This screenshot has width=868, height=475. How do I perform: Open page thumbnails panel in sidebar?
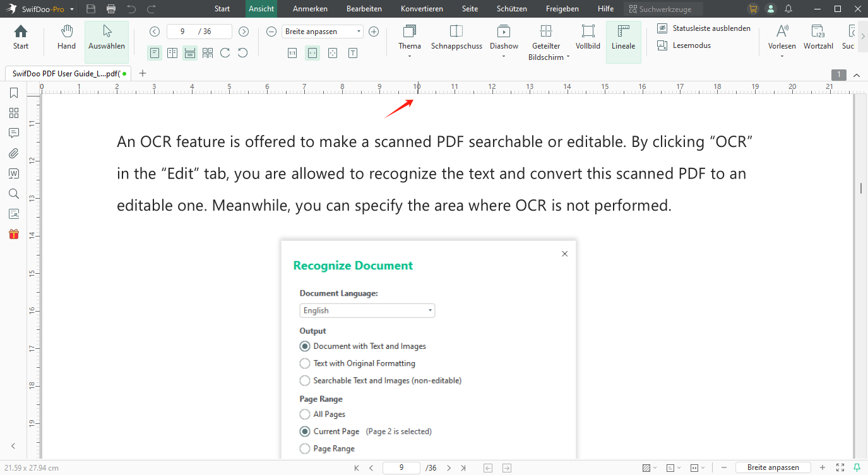tap(13, 113)
